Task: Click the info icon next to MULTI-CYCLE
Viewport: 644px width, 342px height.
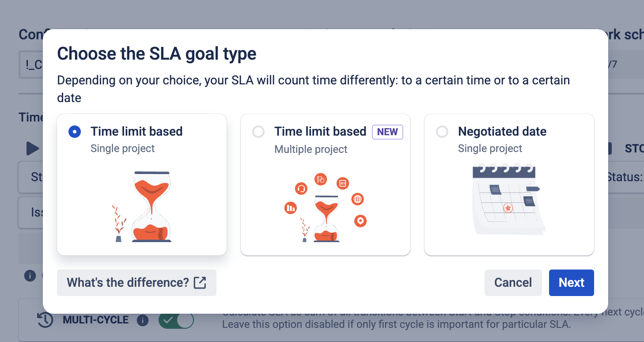Action: click(143, 320)
